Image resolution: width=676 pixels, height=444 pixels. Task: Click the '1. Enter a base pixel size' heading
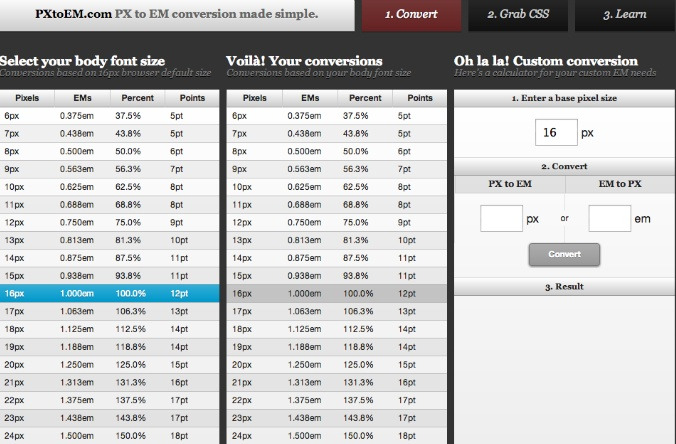click(x=564, y=98)
